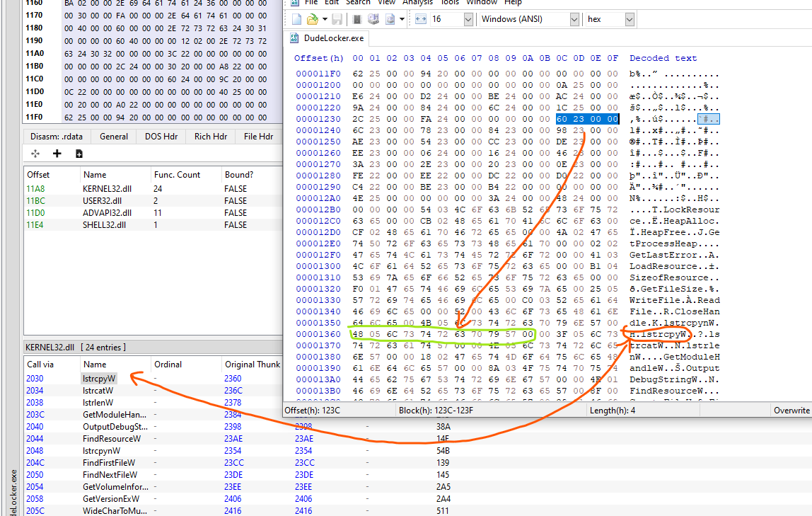Viewport: 812px width, 516px height.
Task: Select the lstrcatW function entry
Action: pos(98,391)
